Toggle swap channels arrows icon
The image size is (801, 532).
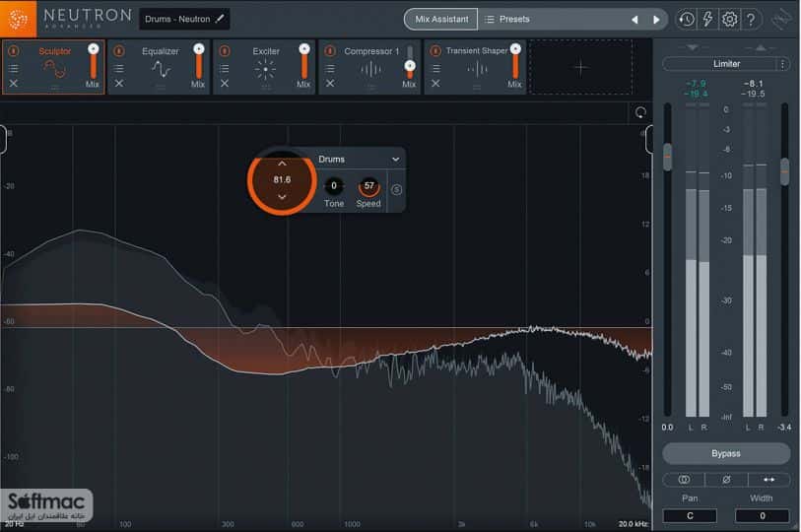[768, 480]
